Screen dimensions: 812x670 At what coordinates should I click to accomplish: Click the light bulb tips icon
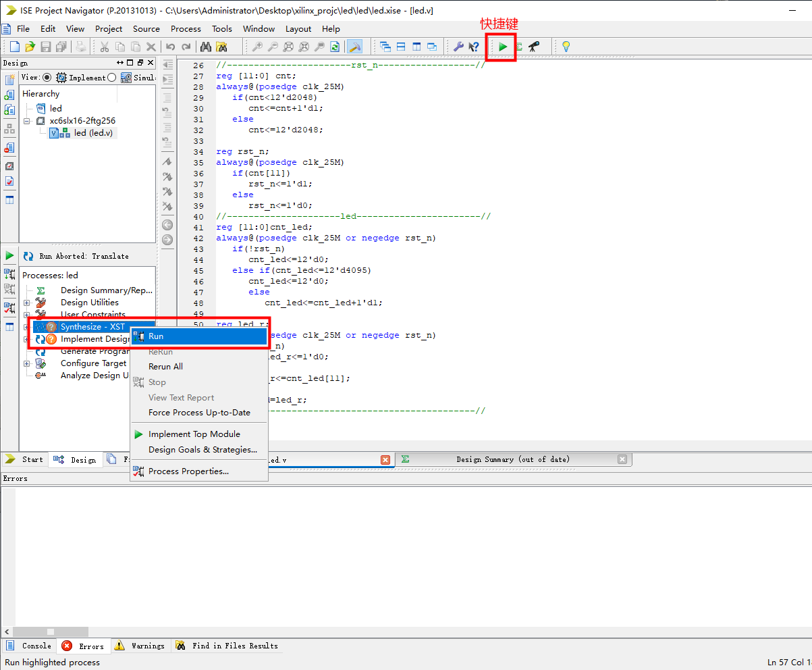click(566, 47)
